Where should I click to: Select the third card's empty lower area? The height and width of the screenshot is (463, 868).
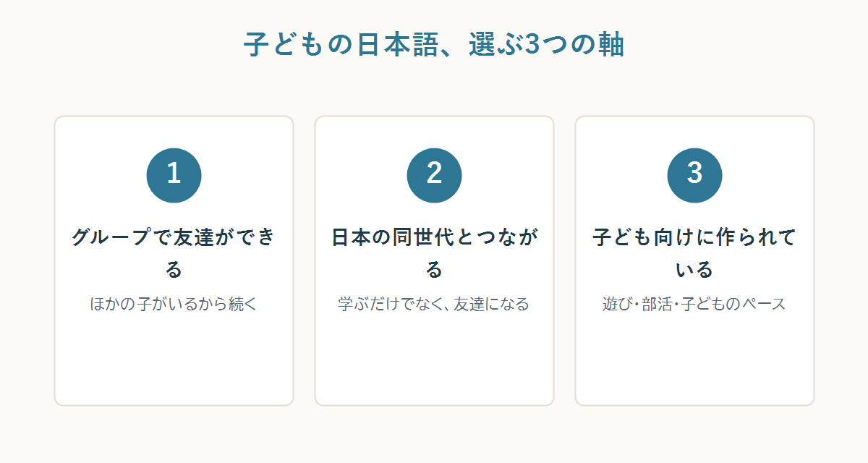[x=694, y=360]
